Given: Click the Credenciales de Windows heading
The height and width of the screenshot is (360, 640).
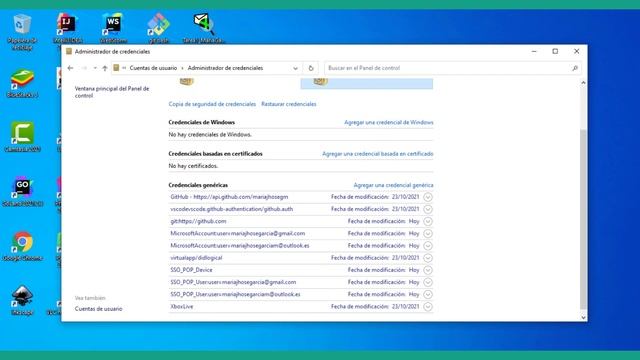Looking at the screenshot, I should [202, 122].
